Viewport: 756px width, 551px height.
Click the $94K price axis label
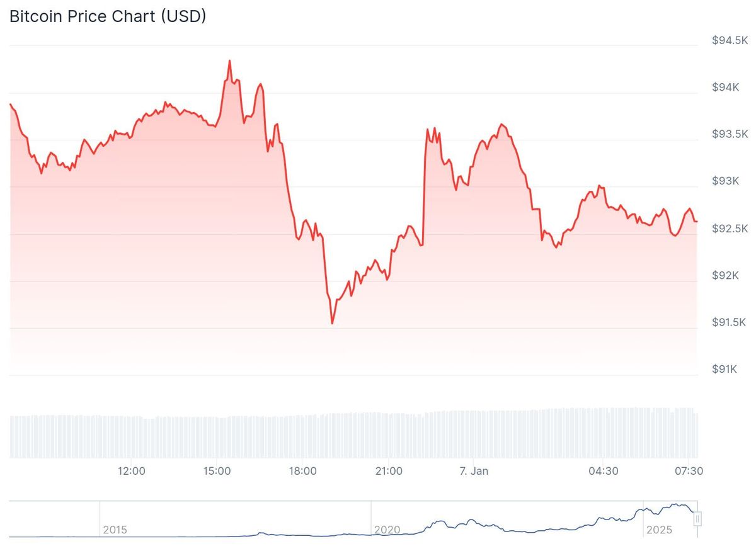click(x=726, y=88)
